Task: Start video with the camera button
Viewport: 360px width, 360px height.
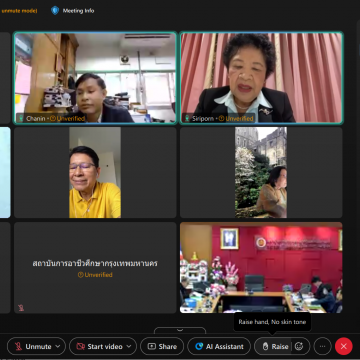Action: [99, 347]
